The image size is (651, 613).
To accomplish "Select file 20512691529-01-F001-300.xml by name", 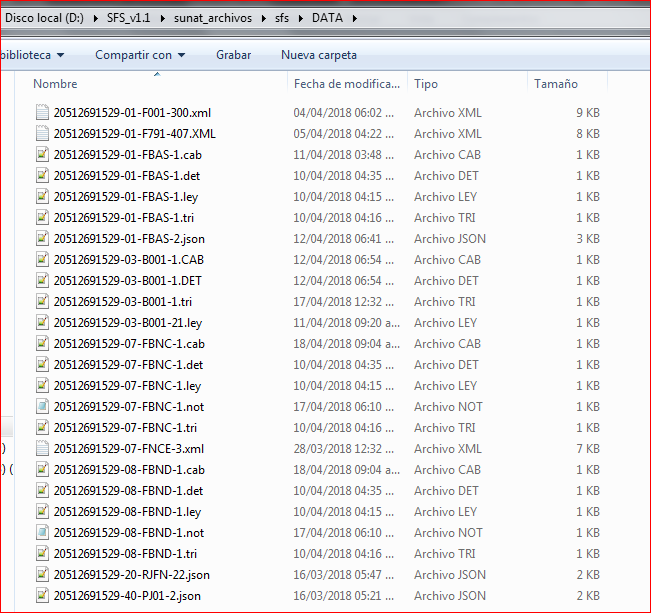I will [132, 113].
